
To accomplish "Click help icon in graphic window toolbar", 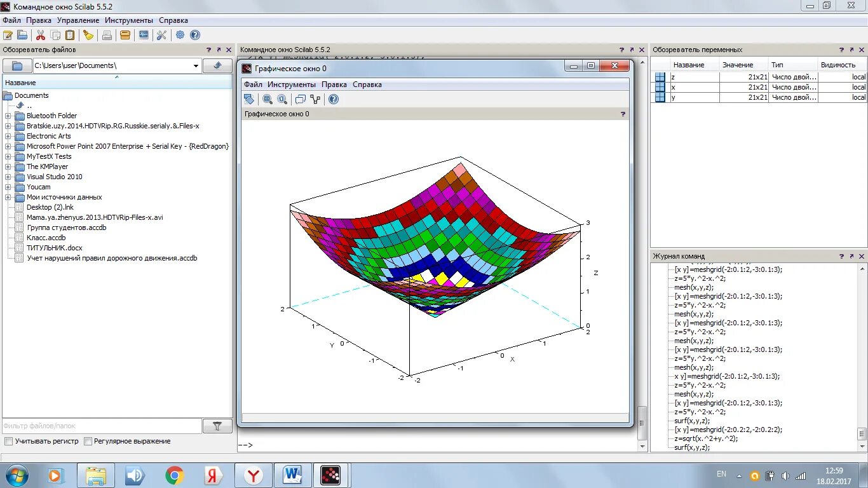I will coord(334,99).
